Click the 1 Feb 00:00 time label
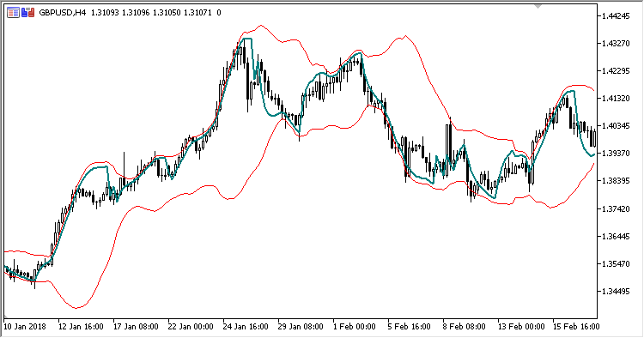The height and width of the screenshot is (338, 644). [x=355, y=327]
